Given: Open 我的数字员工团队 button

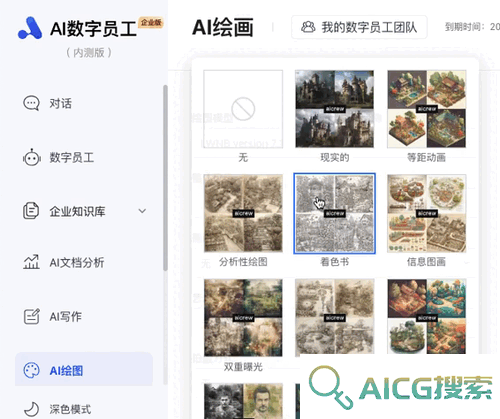Looking at the screenshot, I should point(359,27).
